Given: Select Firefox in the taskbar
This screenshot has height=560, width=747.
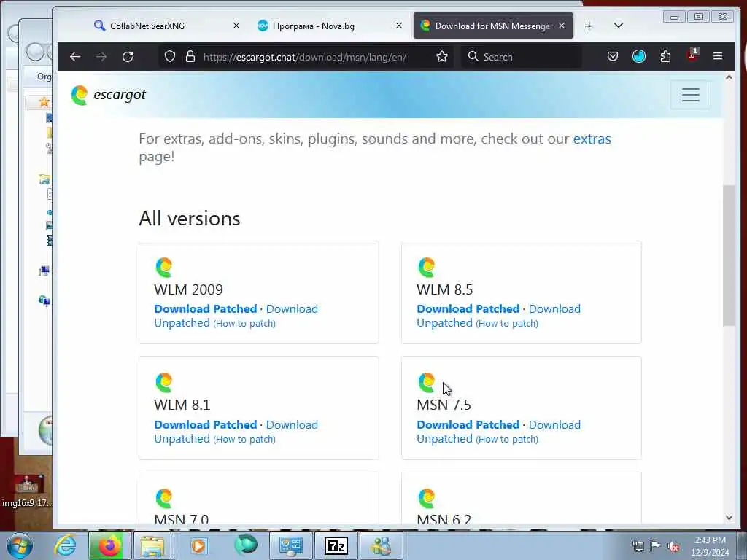Looking at the screenshot, I should [x=109, y=545].
